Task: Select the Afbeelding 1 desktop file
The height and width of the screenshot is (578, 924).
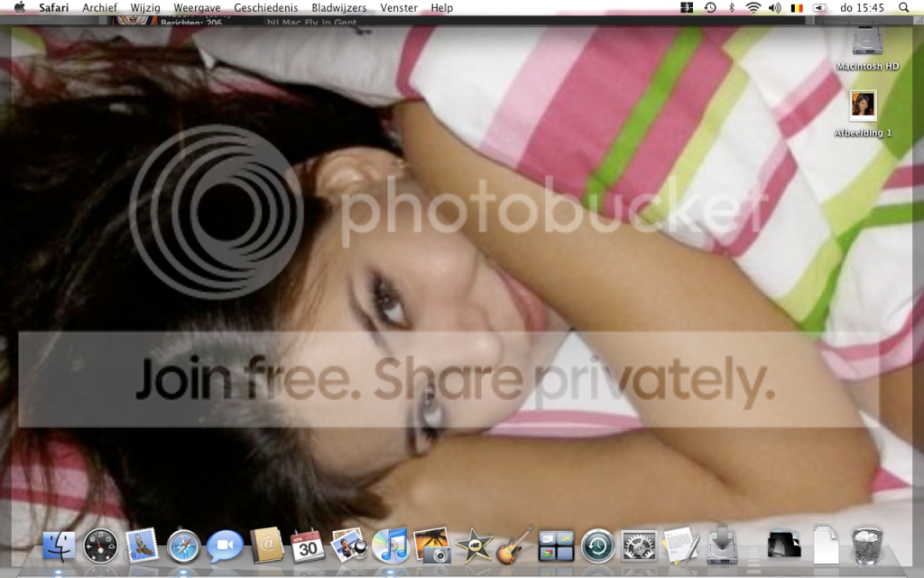Action: [864, 113]
